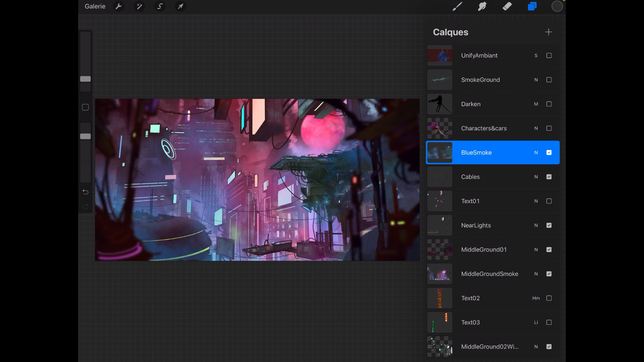
Task: Show the Text01 layer
Action: point(549,201)
